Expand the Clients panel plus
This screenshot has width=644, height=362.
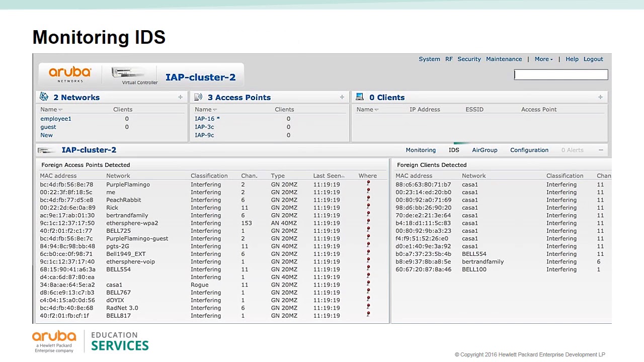point(600,97)
